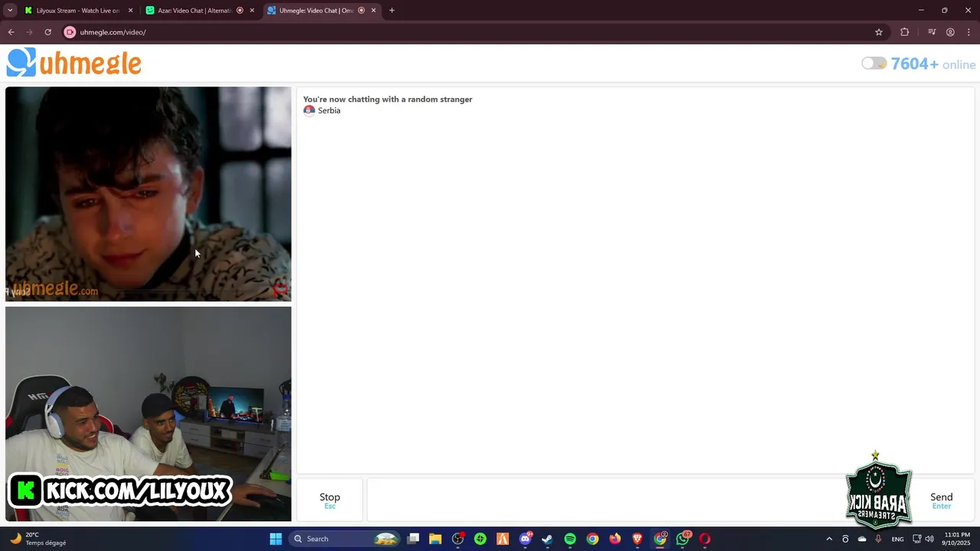Bookmark this page with the star icon
This screenshot has height=551, width=980.
pos(879,32)
